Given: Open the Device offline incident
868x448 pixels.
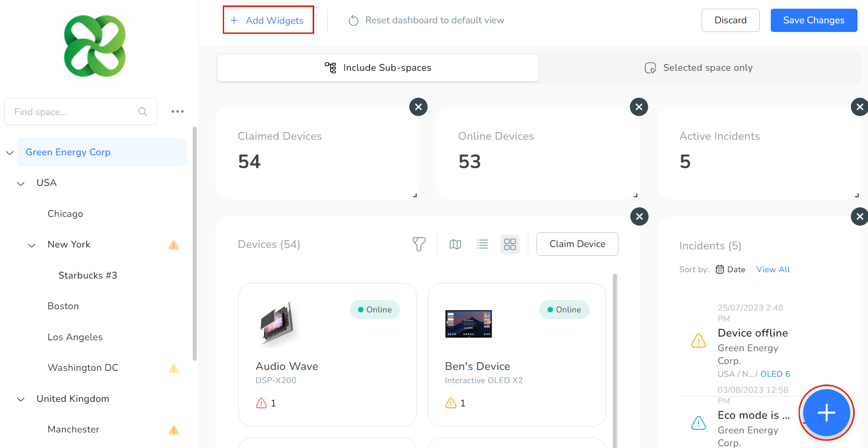Looking at the screenshot, I should pos(753,333).
